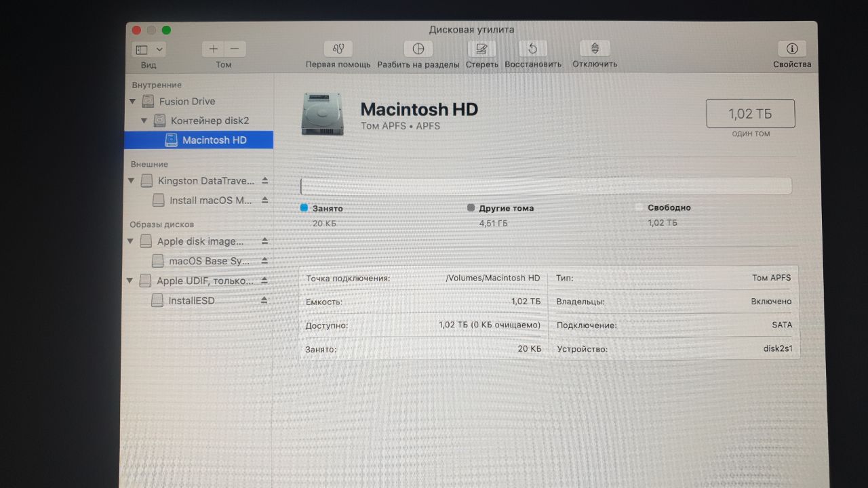868x488 pixels.
Task: Click the Стереть erase icon
Action: [x=481, y=49]
